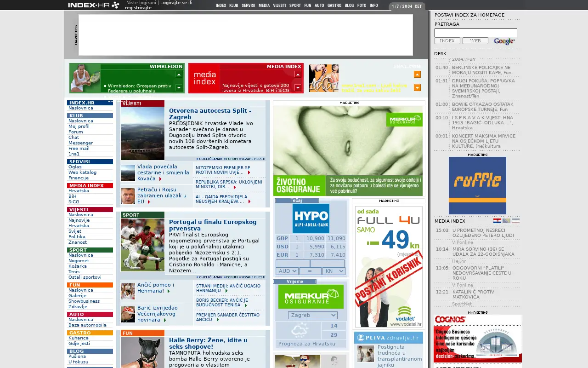Open Otvorena autocesta Split - Zagreb headline
This screenshot has height=368, width=588.
210,114
